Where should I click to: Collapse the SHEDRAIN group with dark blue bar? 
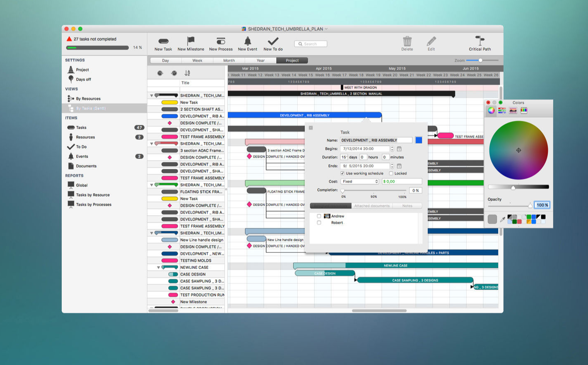coord(152,233)
